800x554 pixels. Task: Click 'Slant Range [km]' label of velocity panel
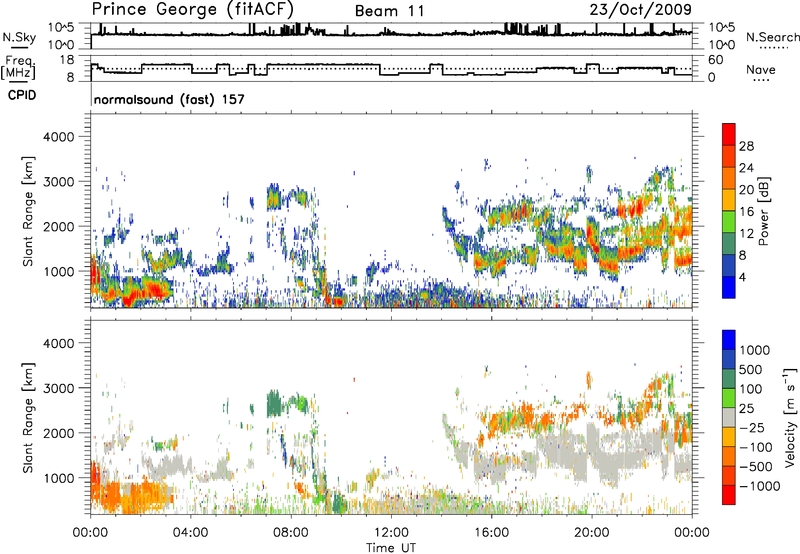coord(28,418)
